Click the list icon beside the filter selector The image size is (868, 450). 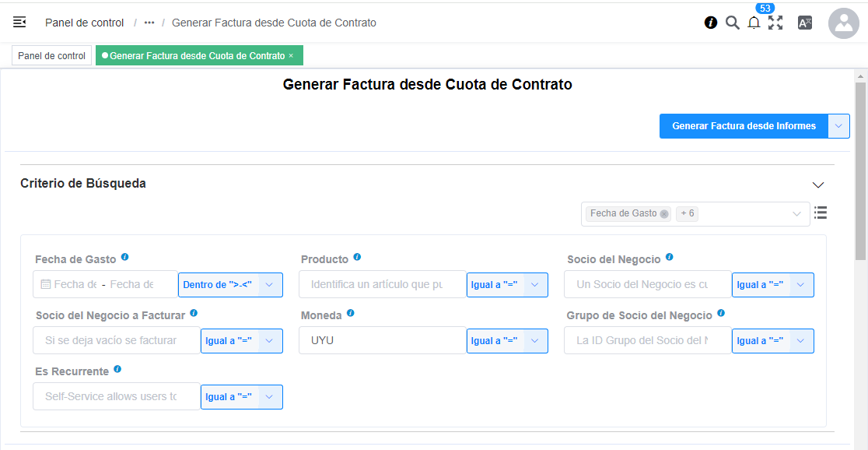click(821, 213)
